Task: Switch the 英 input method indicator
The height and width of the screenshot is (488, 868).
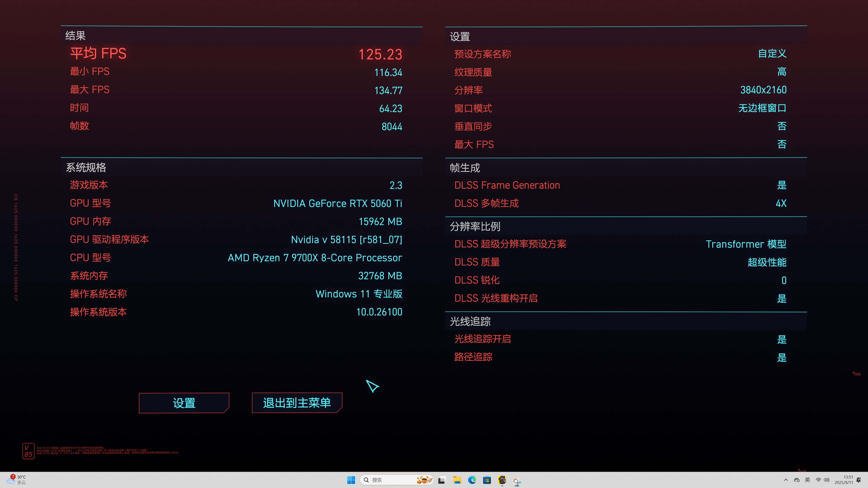Action: click(807, 480)
